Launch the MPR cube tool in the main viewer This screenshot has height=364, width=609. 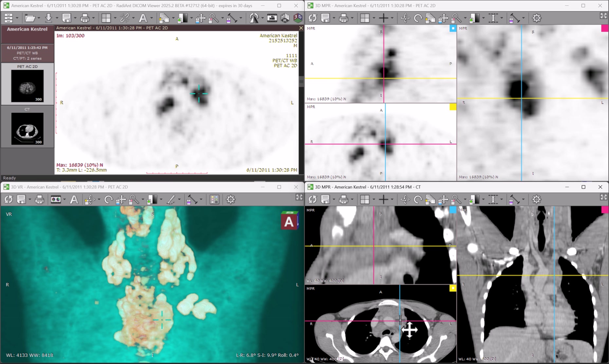[x=285, y=18]
